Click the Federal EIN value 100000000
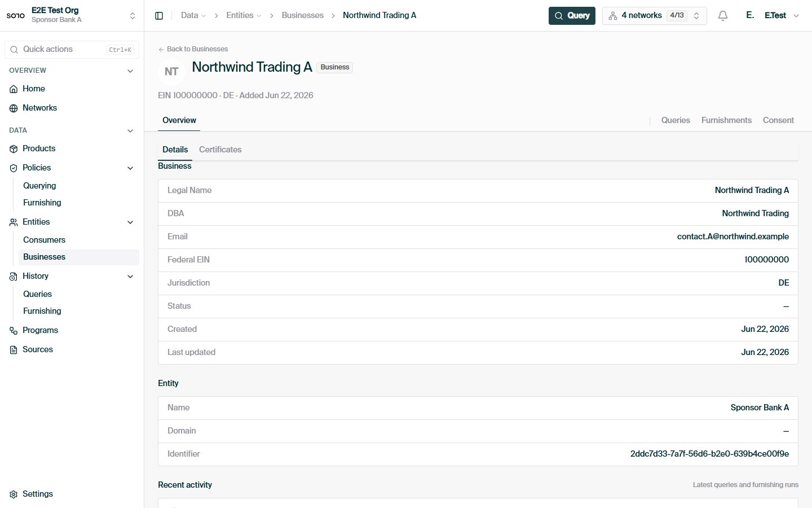 [x=767, y=260]
